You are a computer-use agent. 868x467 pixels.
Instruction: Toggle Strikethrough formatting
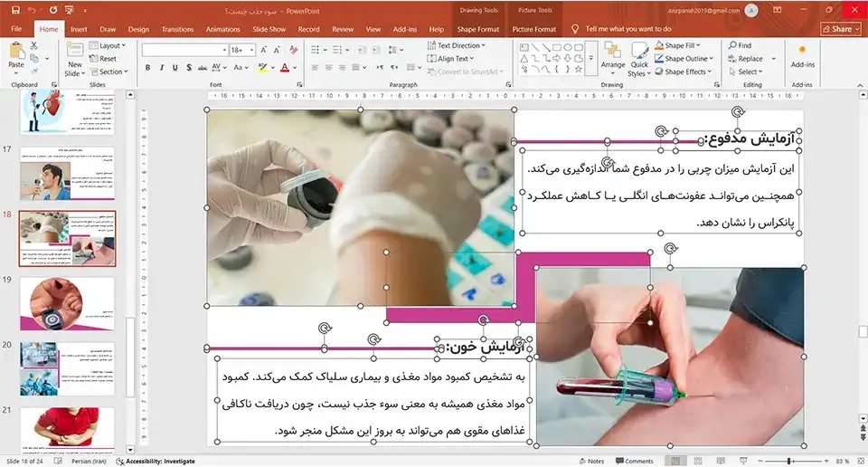click(x=203, y=68)
